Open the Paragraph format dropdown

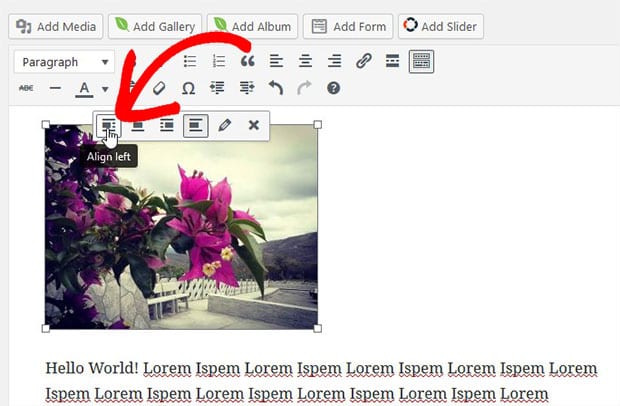64,62
